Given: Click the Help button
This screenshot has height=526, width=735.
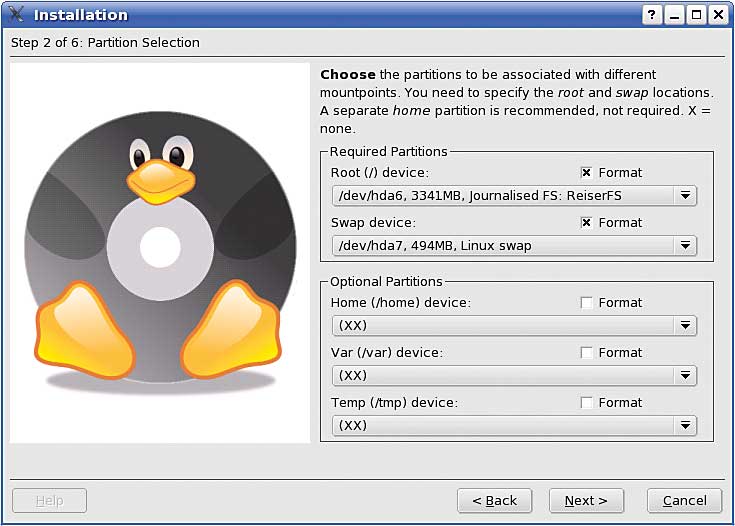Looking at the screenshot, I should 49,501.
